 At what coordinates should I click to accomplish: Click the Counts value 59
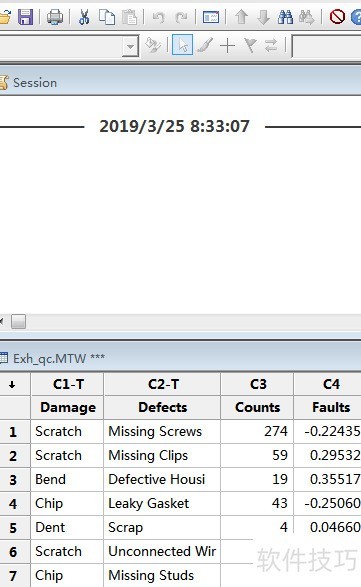pos(258,456)
